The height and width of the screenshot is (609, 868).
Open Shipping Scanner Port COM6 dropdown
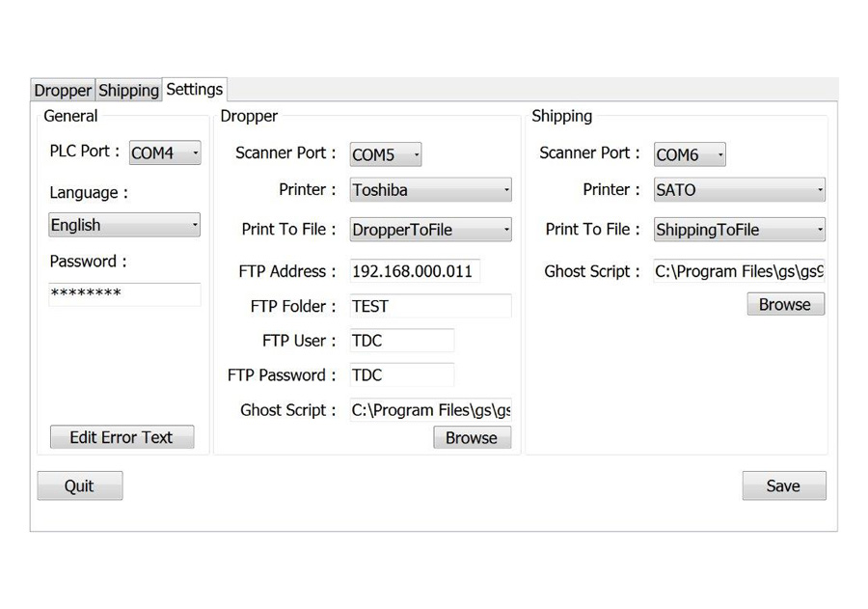pyautogui.click(x=689, y=154)
